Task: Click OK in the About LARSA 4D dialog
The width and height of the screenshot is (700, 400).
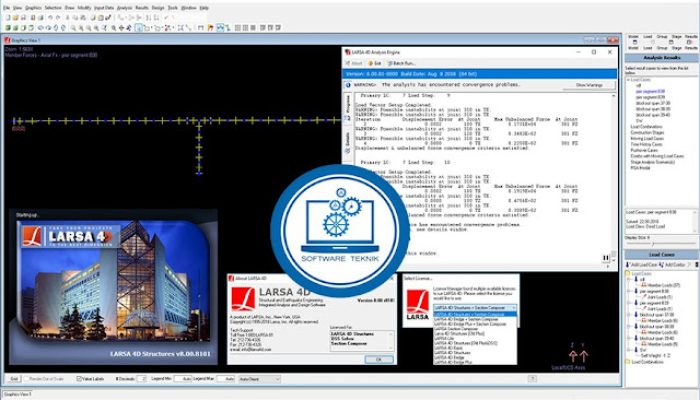Action: (x=379, y=359)
